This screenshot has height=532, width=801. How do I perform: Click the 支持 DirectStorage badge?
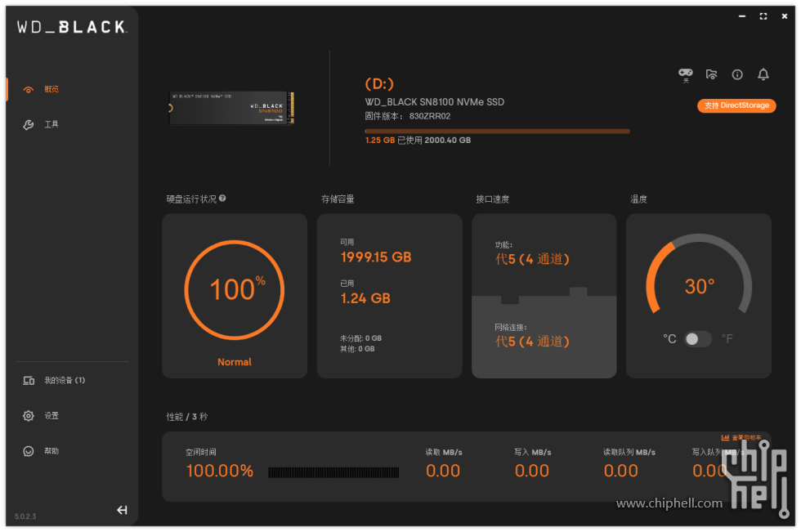coord(736,105)
